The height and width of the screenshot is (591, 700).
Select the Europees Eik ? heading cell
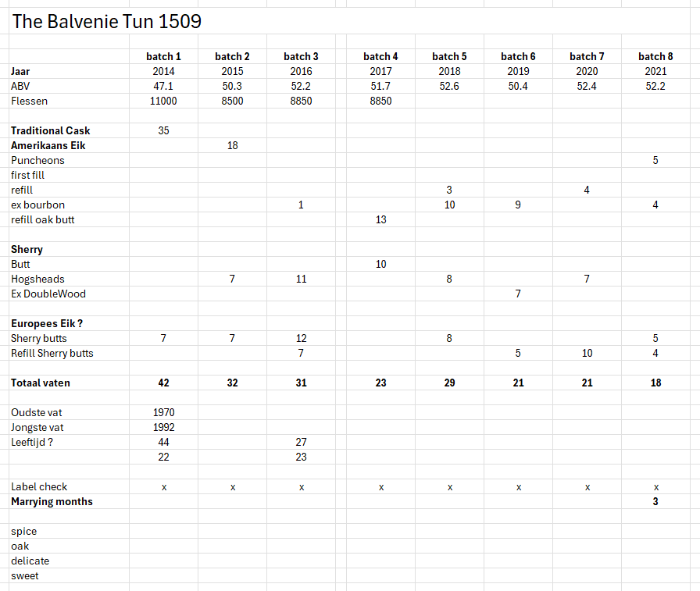[x=47, y=323]
